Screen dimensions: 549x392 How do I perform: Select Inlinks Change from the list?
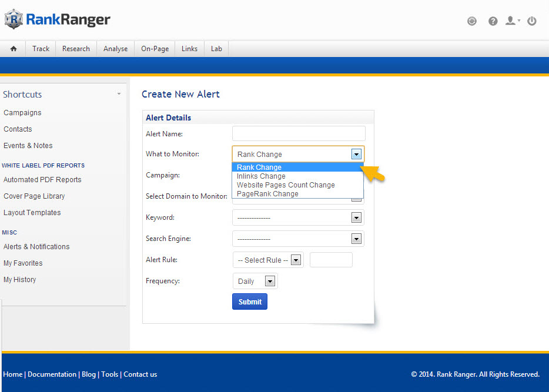click(261, 176)
